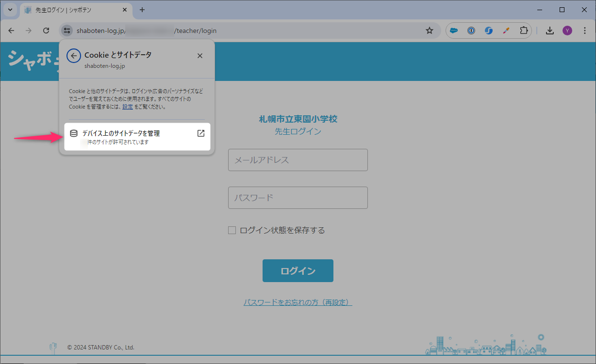Open a new browser tab
This screenshot has width=596, height=364.
[142, 10]
